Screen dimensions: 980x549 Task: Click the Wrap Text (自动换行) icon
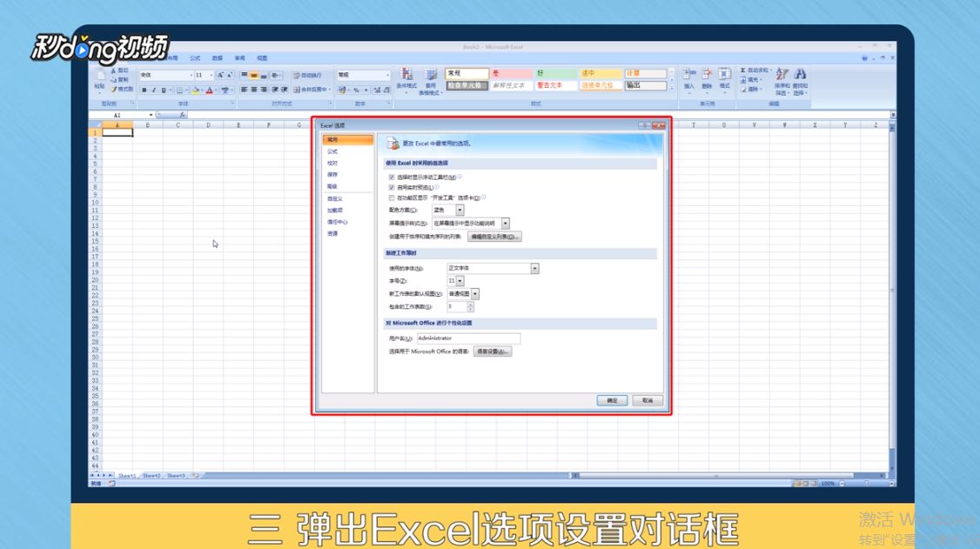[297, 76]
